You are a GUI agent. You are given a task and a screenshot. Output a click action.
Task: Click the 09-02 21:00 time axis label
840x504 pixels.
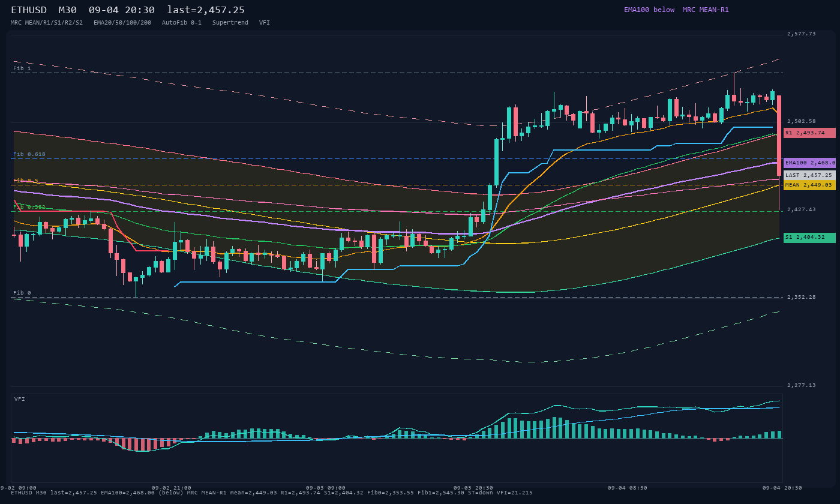(172, 488)
